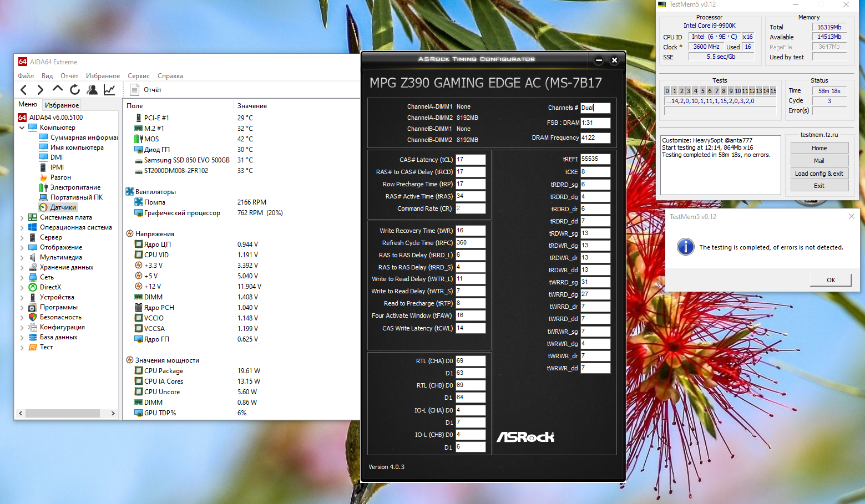Expand the Хранение данных tree node
Viewport: 865px width, 504px height.
coord(22,267)
